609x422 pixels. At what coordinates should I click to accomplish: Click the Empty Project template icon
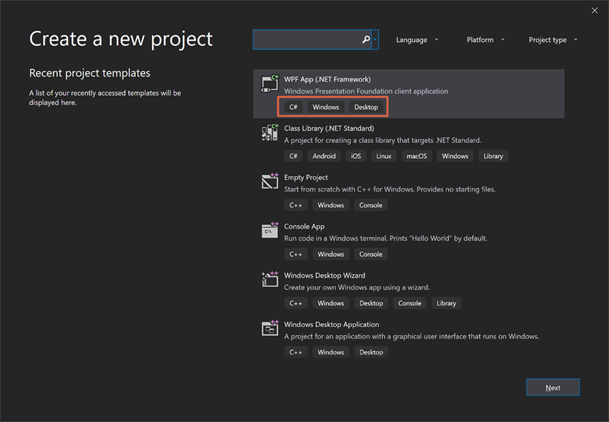(x=269, y=182)
